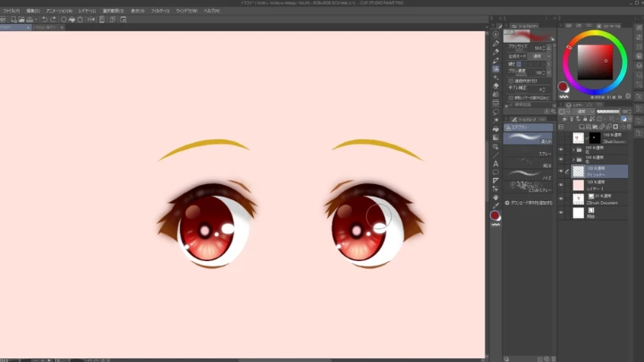Select the Hand move tool
The image size is (644, 362).
point(496,198)
